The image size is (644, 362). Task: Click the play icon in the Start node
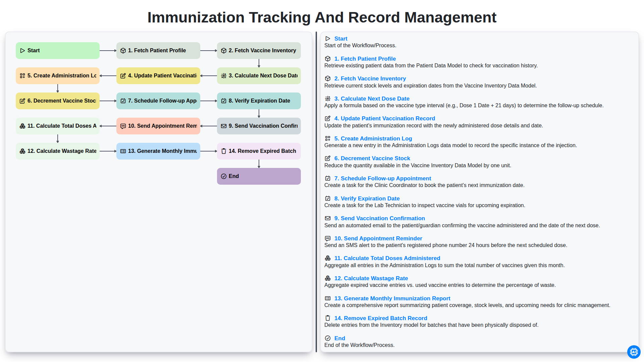[22, 51]
